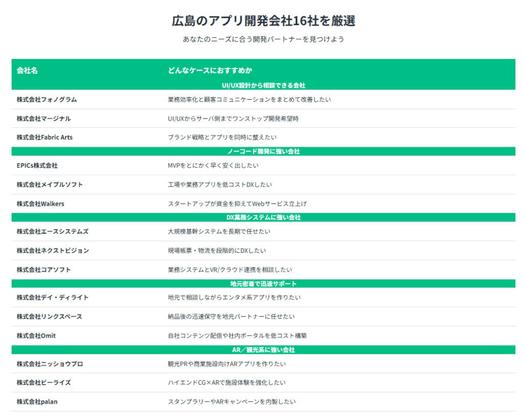
Task: Select 株式会社マージナル company name
Action: pos(44,119)
